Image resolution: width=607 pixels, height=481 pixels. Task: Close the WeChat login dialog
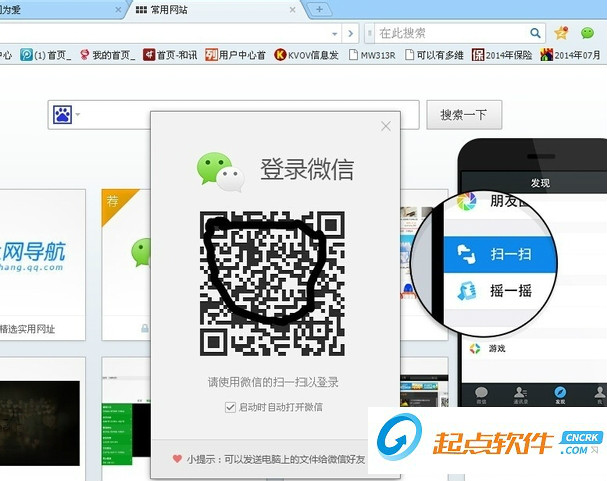(386, 126)
